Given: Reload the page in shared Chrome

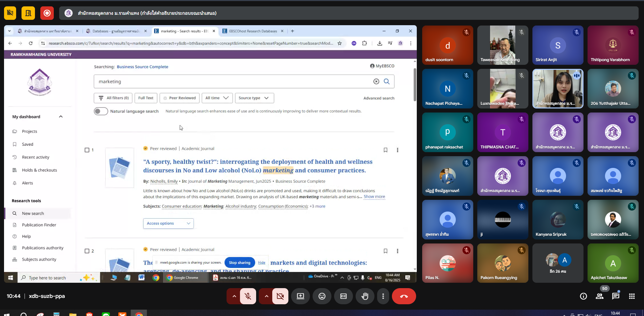Looking at the screenshot, I should click(x=31, y=43).
